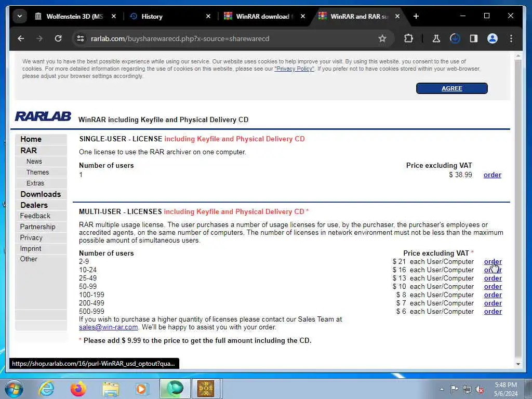
Task: Launch Firefox from taskbar
Action: [78, 389]
